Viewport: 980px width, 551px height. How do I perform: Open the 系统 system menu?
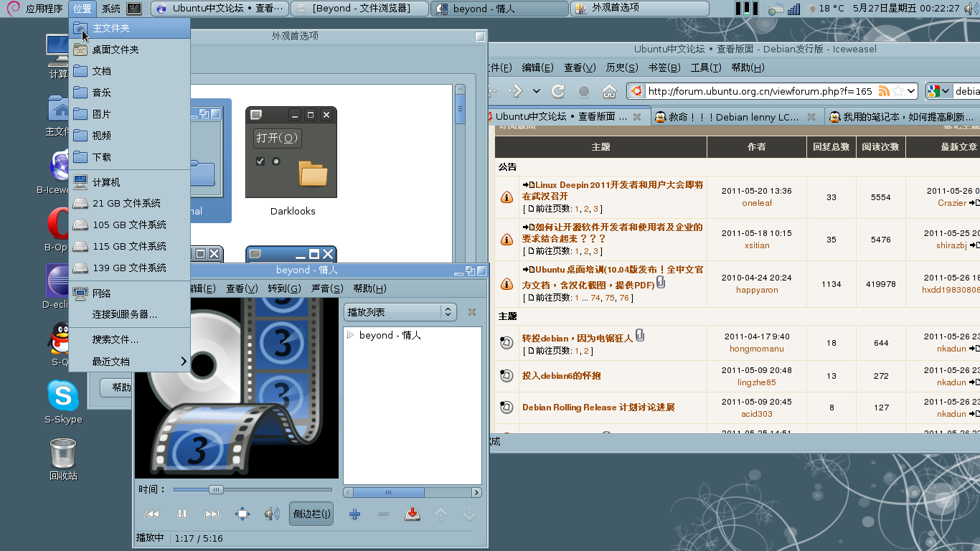pos(110,9)
